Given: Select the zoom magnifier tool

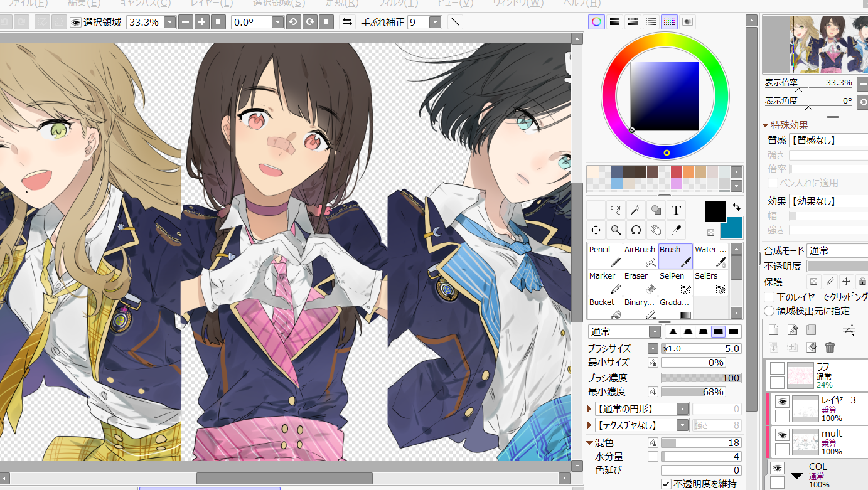Looking at the screenshot, I should pyautogui.click(x=616, y=230).
